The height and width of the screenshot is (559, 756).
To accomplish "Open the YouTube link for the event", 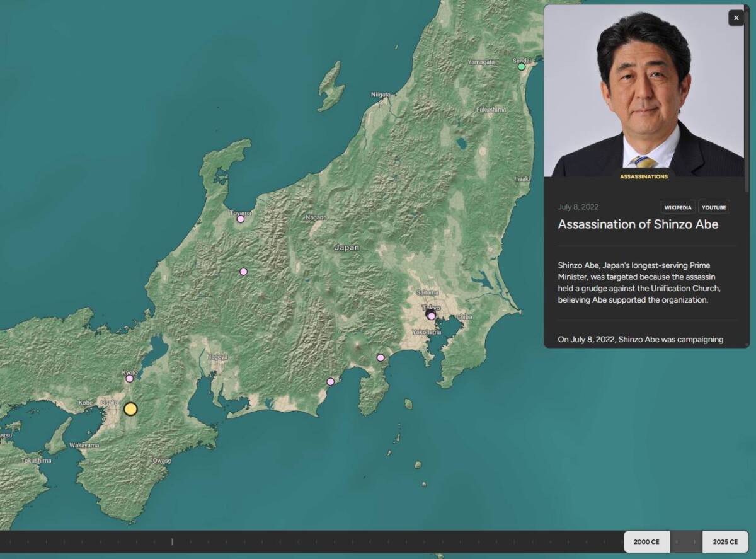I will coord(714,207).
